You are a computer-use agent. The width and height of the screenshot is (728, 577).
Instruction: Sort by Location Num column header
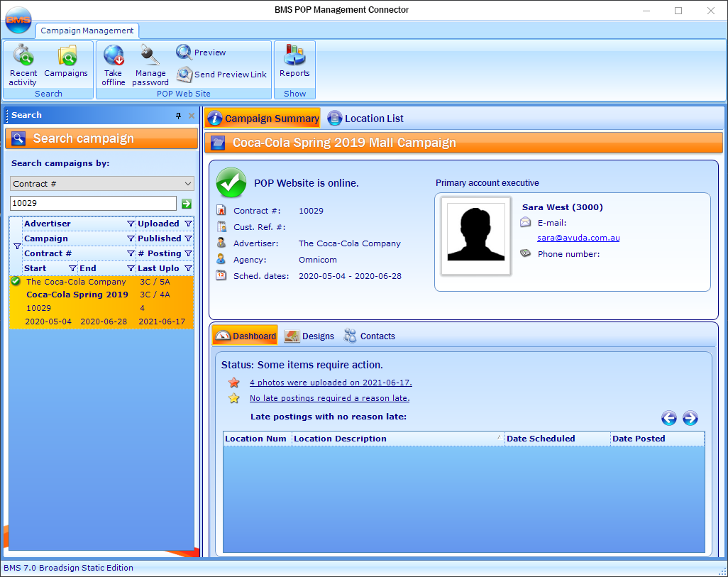click(x=258, y=439)
